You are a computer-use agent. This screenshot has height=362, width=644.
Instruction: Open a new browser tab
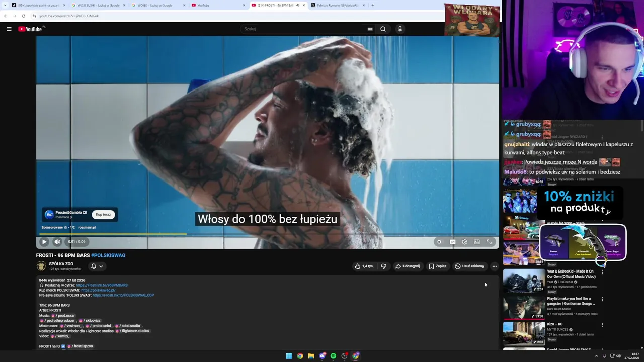point(372,5)
